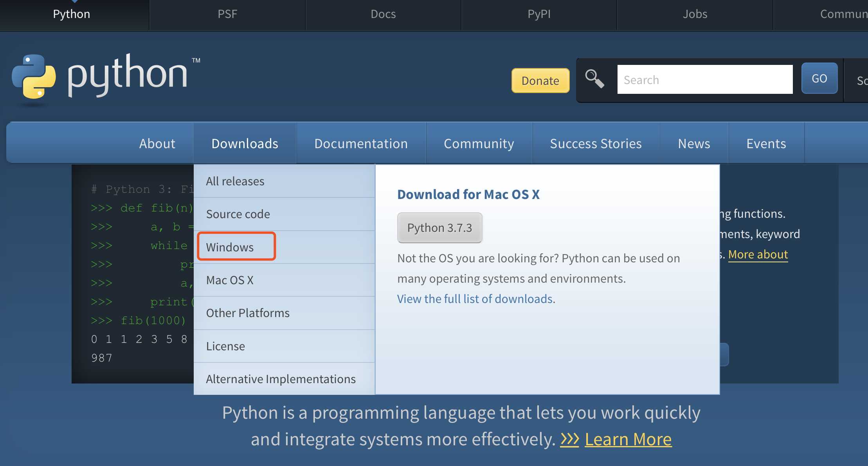Expand the Documentation dropdown menu

tap(360, 143)
